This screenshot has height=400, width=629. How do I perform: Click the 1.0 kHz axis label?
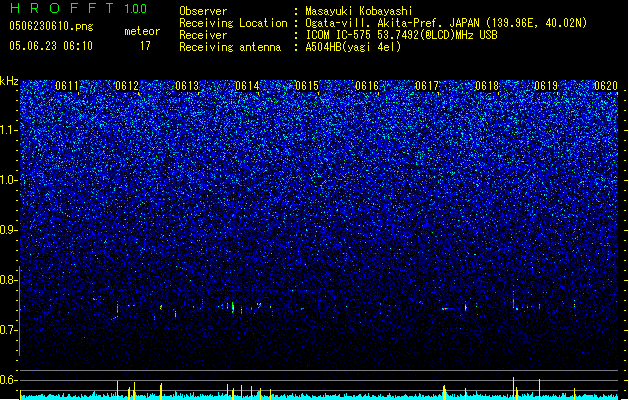(8, 180)
